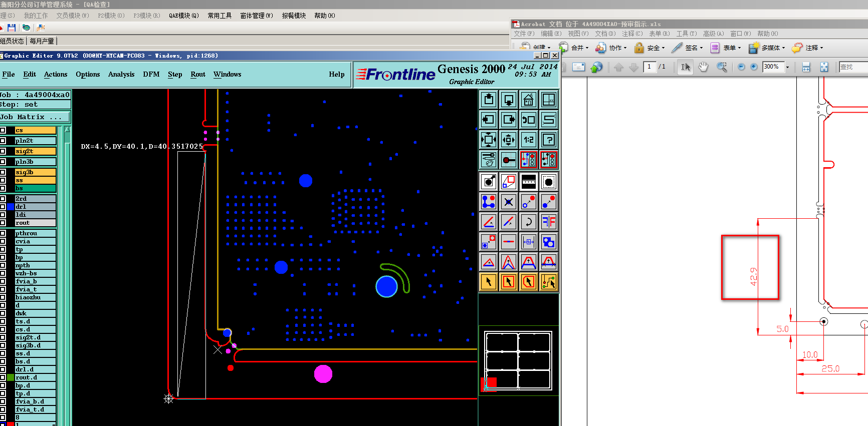This screenshot has height=426, width=868.
Task: Click the green color swatch beside rout.d
Action: 10,377
